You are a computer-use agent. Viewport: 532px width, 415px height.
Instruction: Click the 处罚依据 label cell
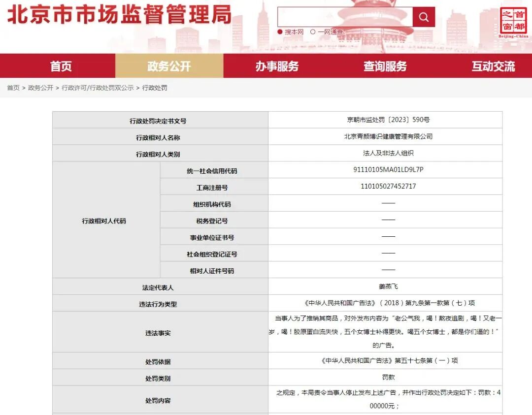[x=160, y=361]
